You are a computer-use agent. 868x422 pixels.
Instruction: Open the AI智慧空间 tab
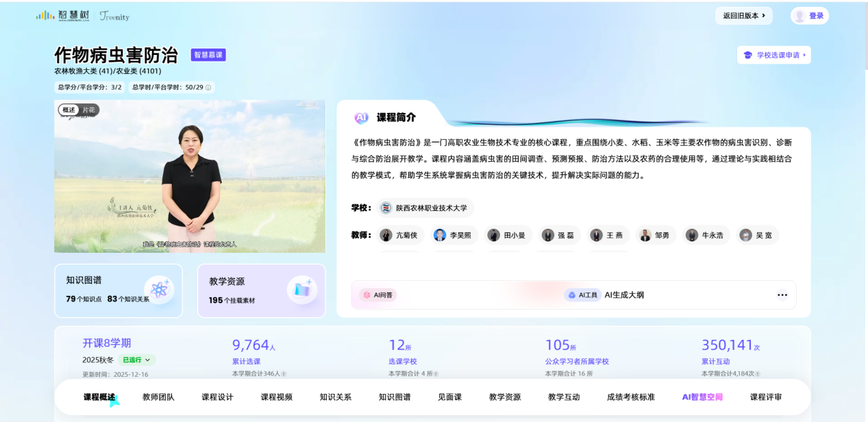tap(702, 397)
